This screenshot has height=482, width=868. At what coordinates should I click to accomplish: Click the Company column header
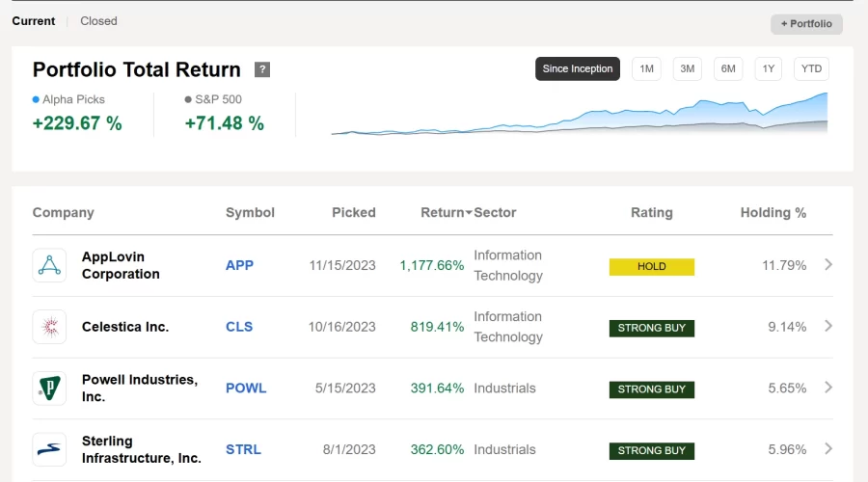63,212
